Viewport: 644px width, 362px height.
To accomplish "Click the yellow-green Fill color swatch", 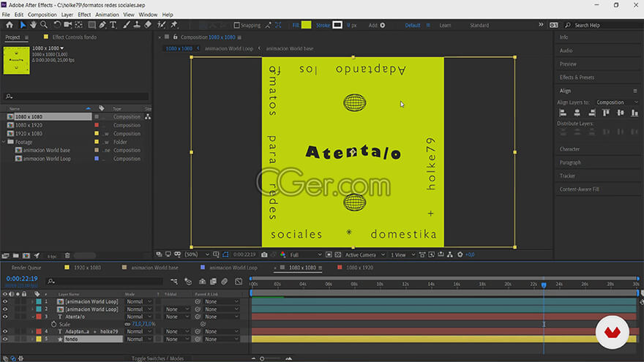I will [307, 25].
